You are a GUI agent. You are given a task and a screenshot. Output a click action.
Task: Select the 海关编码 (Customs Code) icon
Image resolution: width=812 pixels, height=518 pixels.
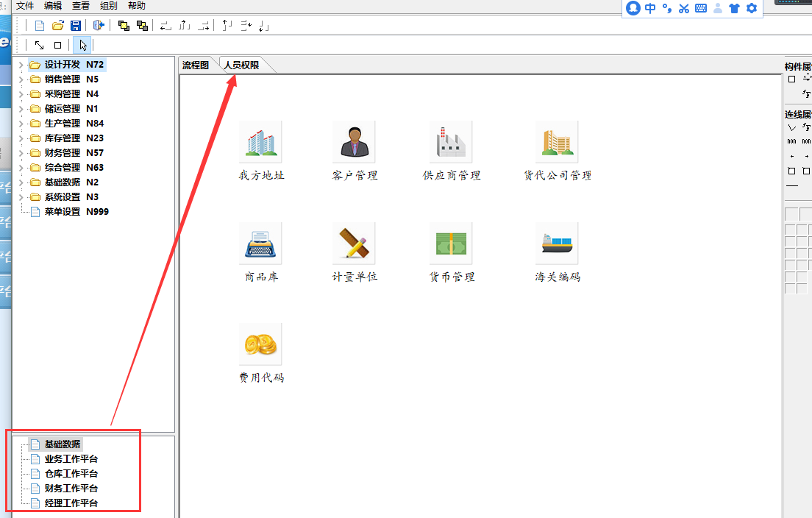(558, 243)
